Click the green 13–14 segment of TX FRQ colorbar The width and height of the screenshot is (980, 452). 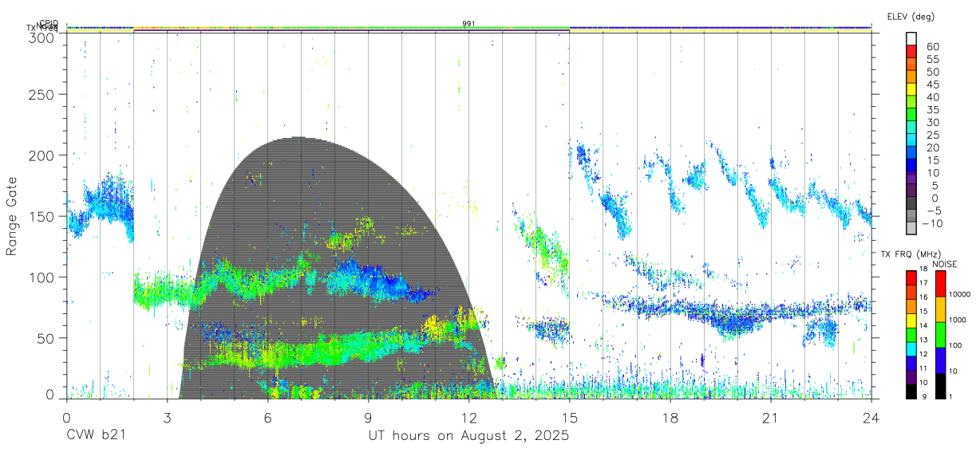point(911,335)
